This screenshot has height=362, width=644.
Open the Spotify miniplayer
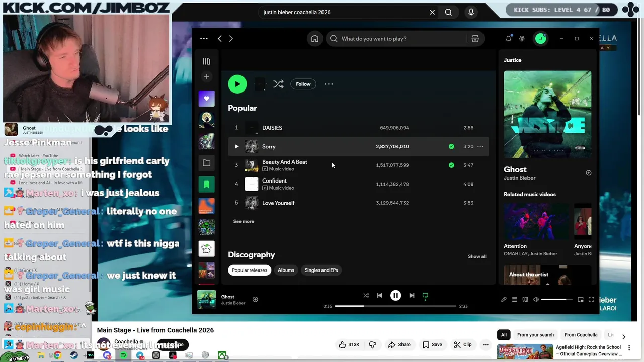click(x=581, y=299)
